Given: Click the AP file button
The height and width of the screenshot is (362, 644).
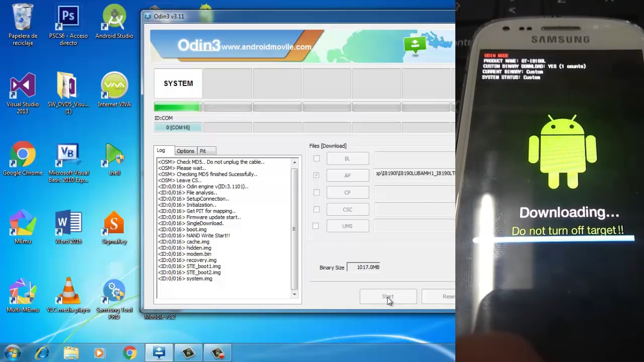Looking at the screenshot, I should [348, 175].
